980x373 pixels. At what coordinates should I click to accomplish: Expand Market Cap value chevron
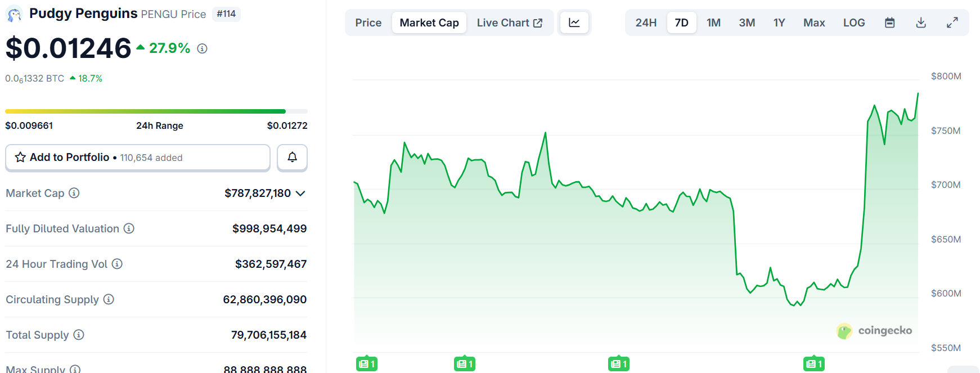[x=300, y=194]
